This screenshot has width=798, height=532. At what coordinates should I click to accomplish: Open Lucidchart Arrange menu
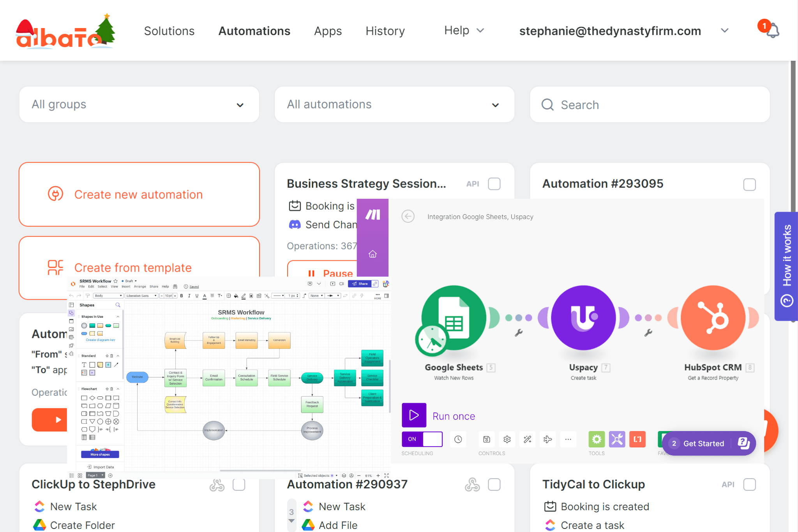140,286
